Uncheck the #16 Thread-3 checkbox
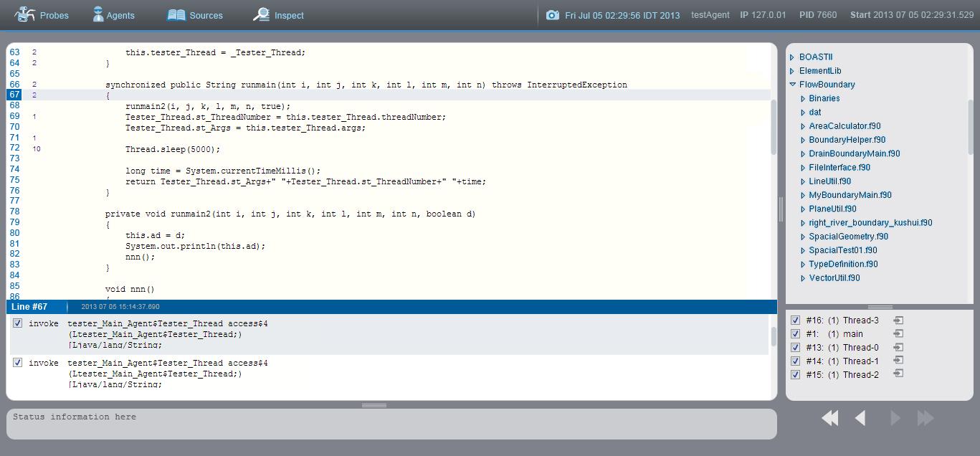 (x=795, y=320)
